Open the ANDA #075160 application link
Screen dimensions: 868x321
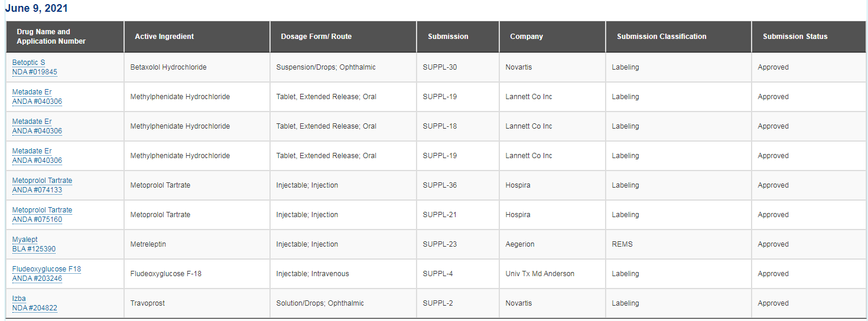[x=37, y=220]
